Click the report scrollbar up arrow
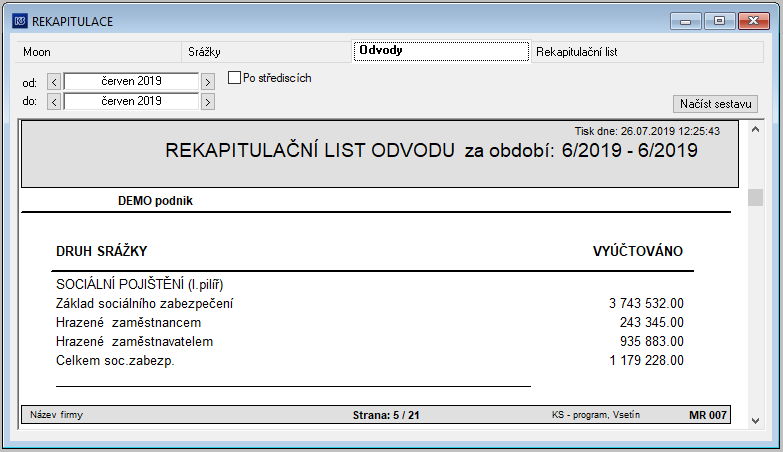This screenshot has width=783, height=452. click(x=755, y=130)
